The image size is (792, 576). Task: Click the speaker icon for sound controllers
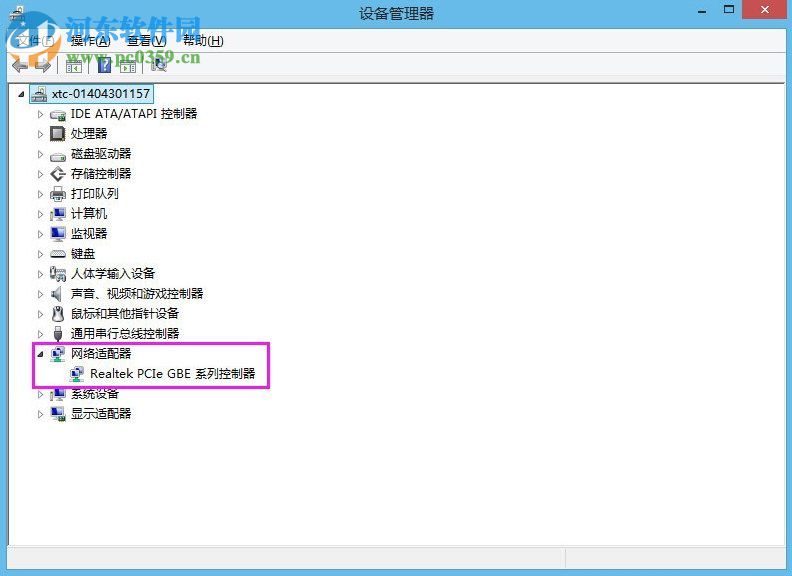coord(57,294)
